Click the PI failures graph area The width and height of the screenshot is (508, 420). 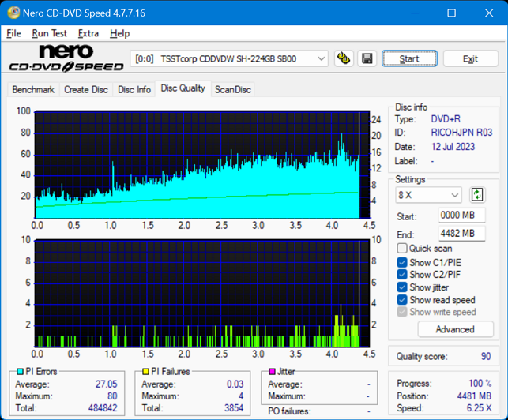(202, 294)
